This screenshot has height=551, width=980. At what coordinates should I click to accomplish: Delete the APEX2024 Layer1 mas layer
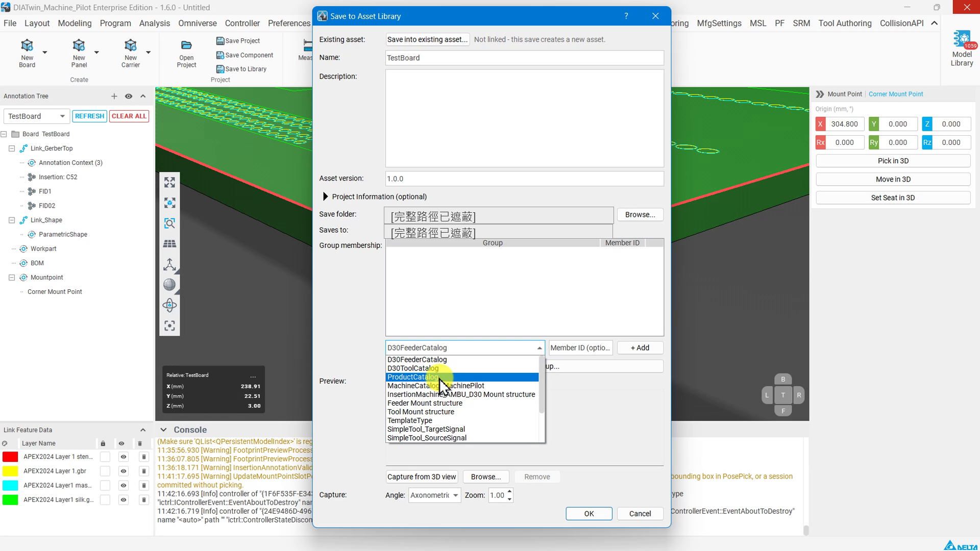point(144,485)
